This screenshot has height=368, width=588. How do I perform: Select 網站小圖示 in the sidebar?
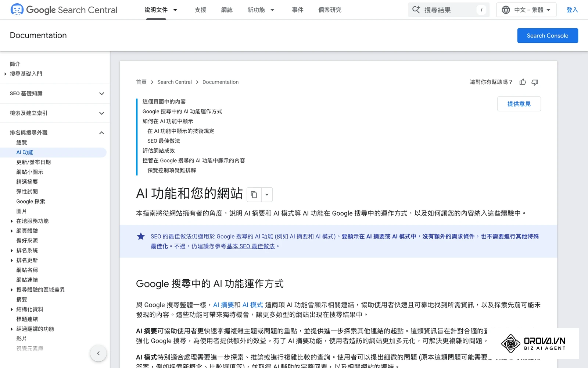tap(30, 172)
